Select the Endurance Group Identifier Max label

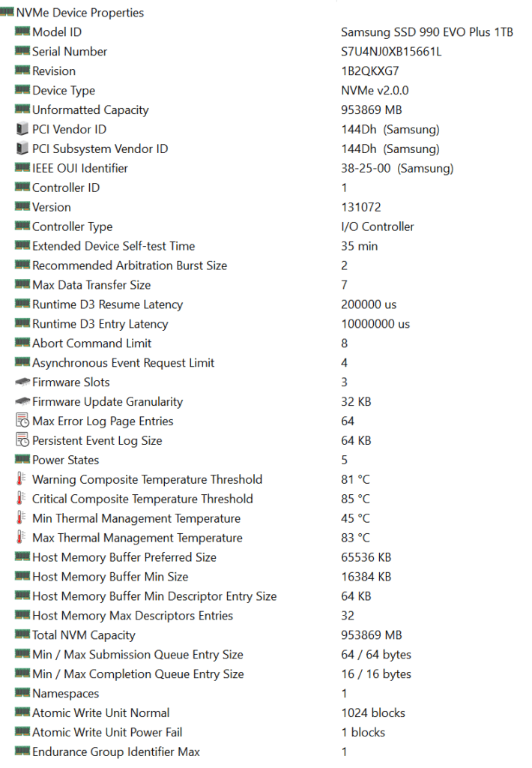tap(116, 751)
